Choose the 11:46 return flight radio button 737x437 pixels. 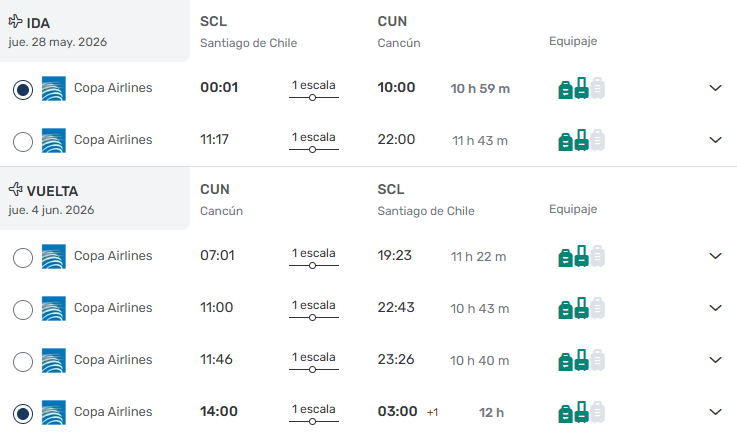coord(23,361)
